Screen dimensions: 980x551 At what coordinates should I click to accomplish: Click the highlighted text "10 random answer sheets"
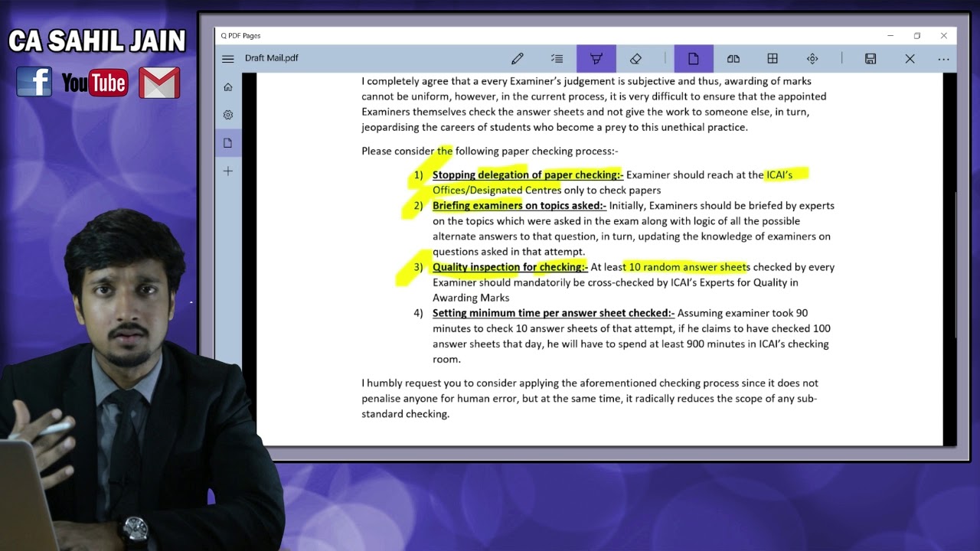pyautogui.click(x=689, y=267)
